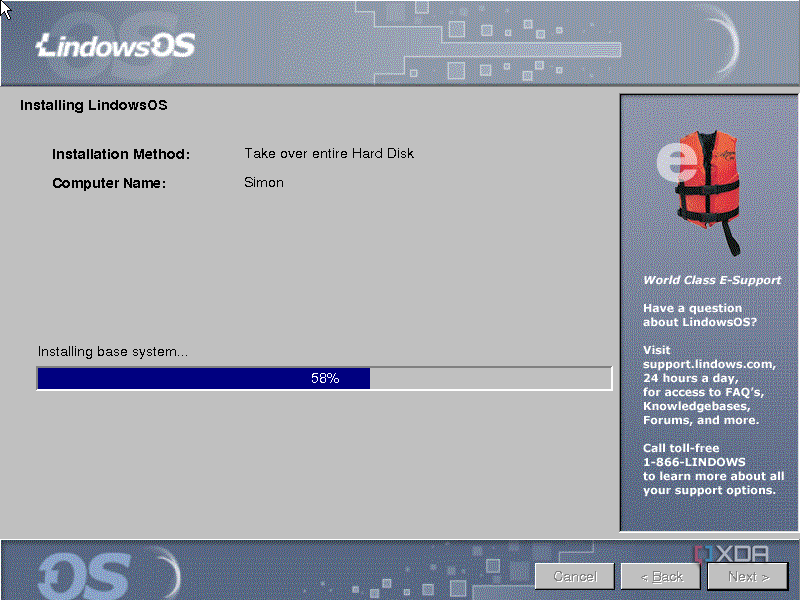Select the 'Installing LindowsOS' heading
Image resolution: width=800 pixels, height=600 pixels.
(x=94, y=106)
